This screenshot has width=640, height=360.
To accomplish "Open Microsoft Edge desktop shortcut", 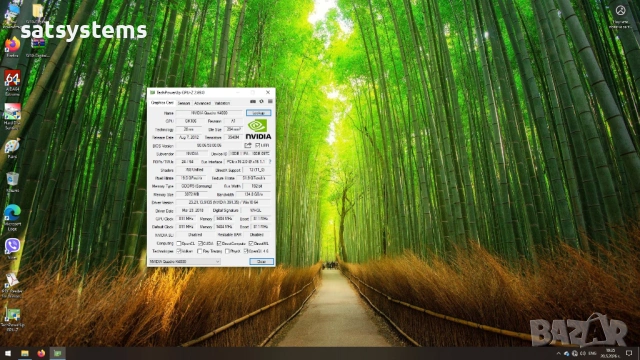I will [x=12, y=218].
